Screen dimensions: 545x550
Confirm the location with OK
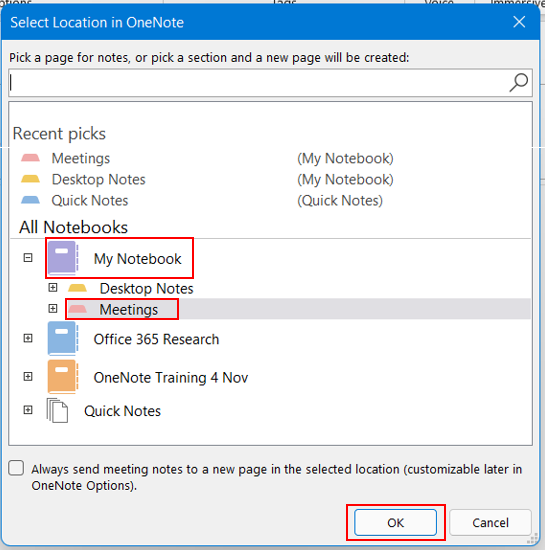pos(395,523)
